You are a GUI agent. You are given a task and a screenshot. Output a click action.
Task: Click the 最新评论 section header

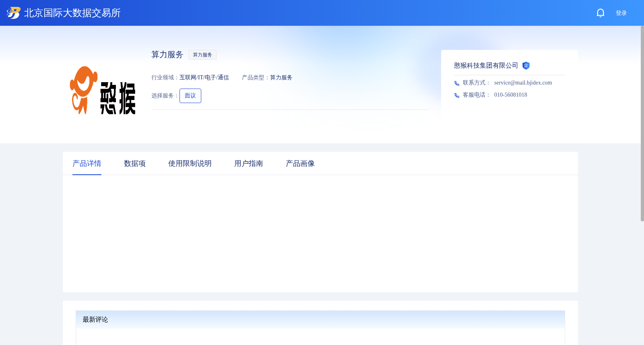click(x=320, y=320)
